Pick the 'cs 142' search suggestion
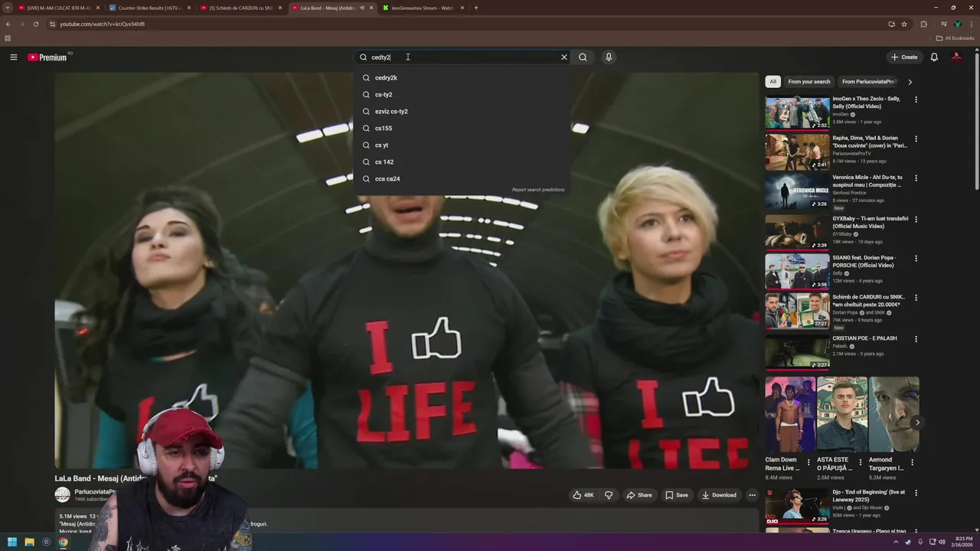The height and width of the screenshot is (551, 980). pyautogui.click(x=462, y=161)
